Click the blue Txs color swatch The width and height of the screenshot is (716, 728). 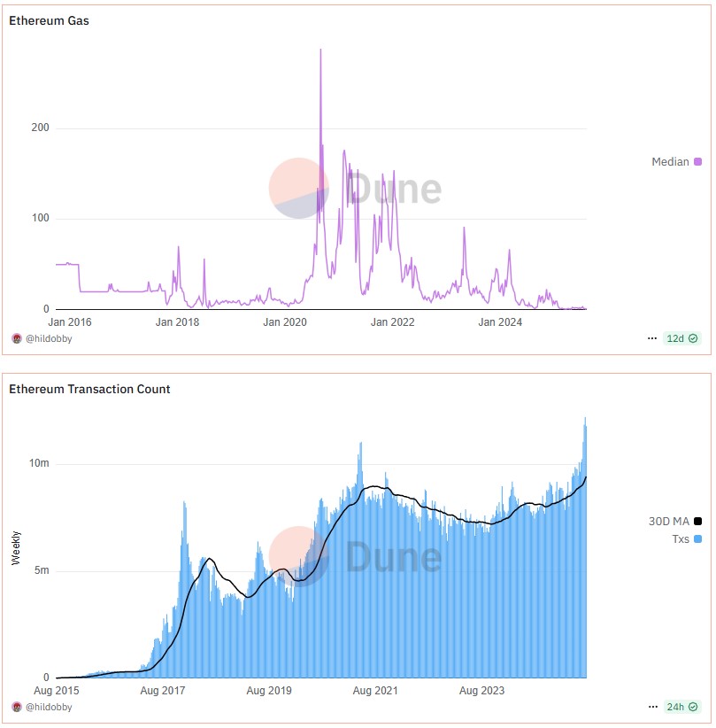pyautogui.click(x=697, y=538)
